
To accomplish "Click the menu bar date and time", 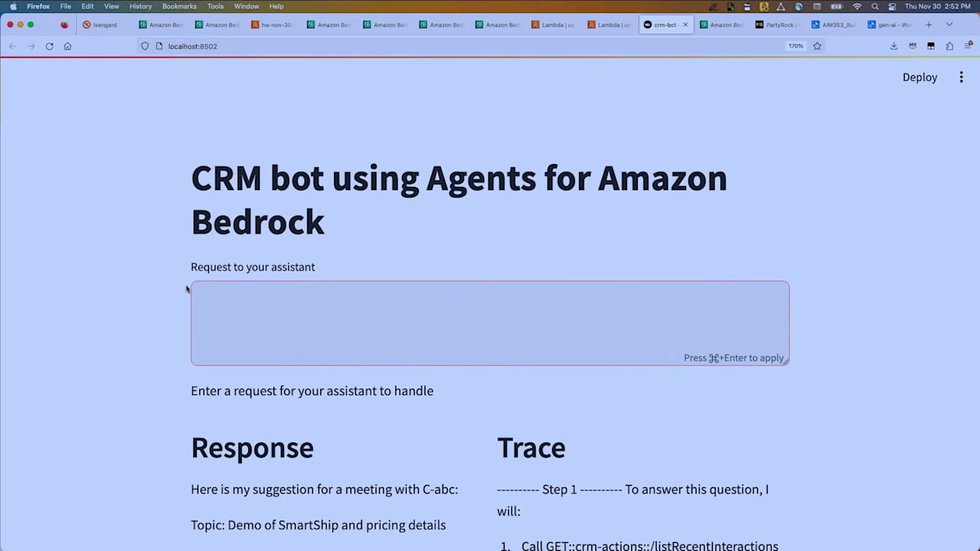I will click(939, 6).
